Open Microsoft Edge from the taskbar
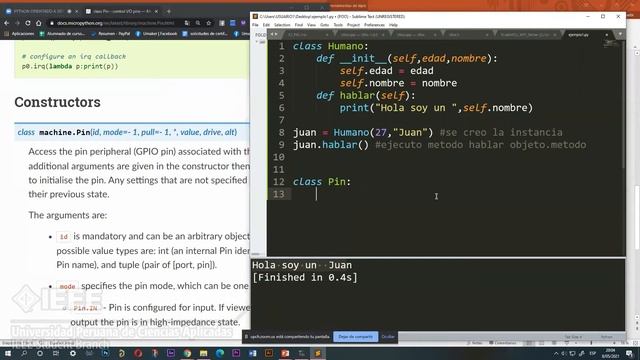This screenshot has width=640, height=360. click(x=220, y=353)
